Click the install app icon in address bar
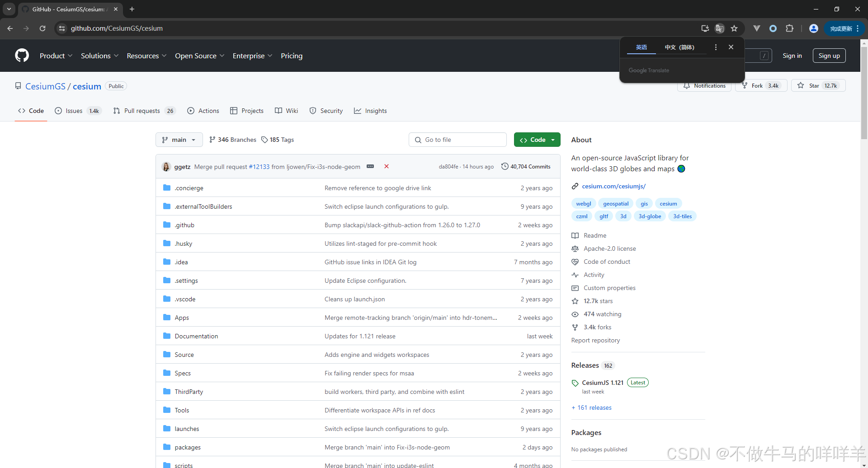868x468 pixels. (705, 28)
